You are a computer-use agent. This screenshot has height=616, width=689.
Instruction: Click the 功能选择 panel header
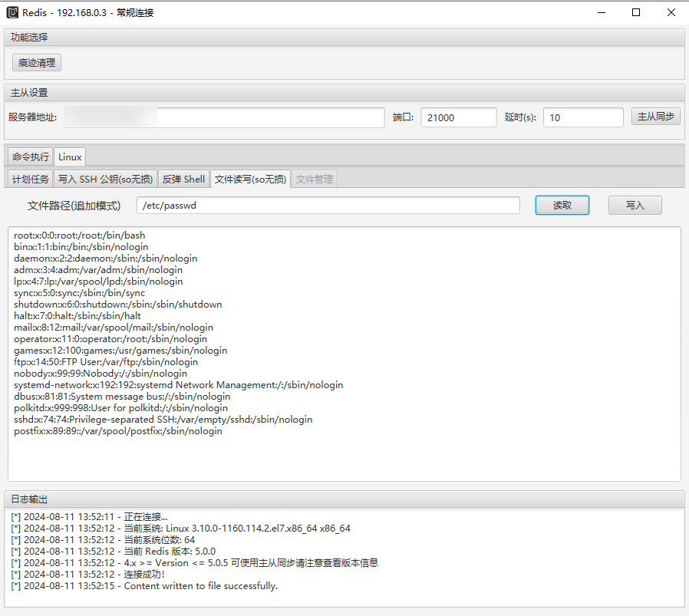tap(344, 38)
